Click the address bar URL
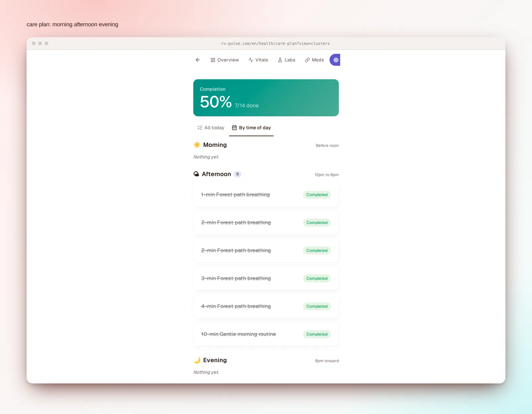This screenshot has width=532, height=414. point(276,44)
